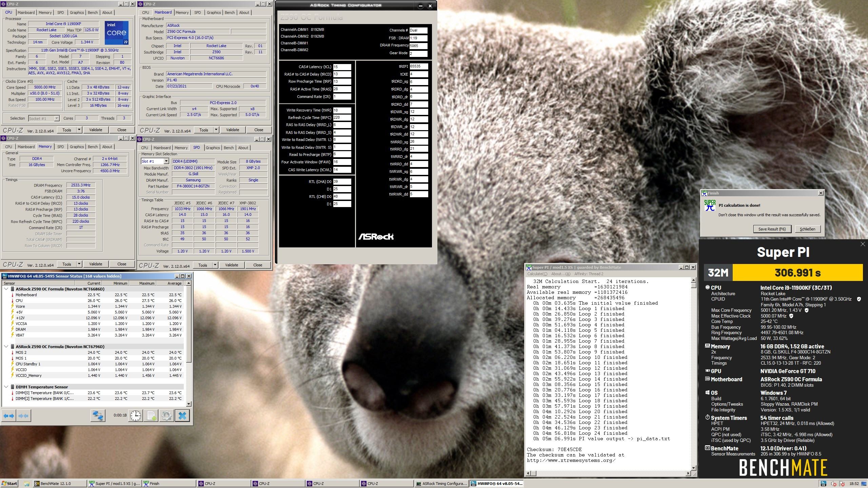
Task: Switch to Bench tab in Mainboard CPU-Z window
Action: [x=230, y=13]
